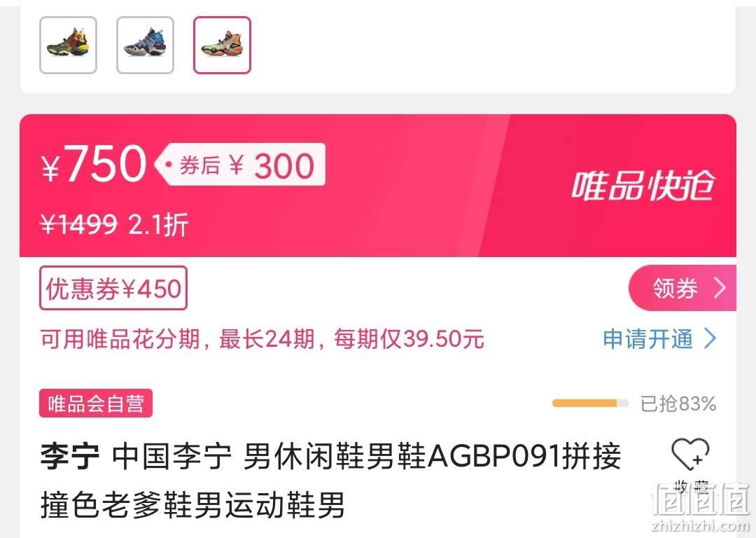This screenshot has height=538, width=756.
Task: Click the 李宁 brand name in title
Action: pyautogui.click(x=70, y=456)
